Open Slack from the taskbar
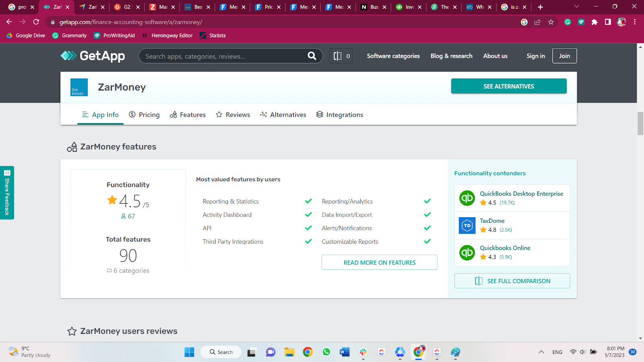 coord(363,352)
